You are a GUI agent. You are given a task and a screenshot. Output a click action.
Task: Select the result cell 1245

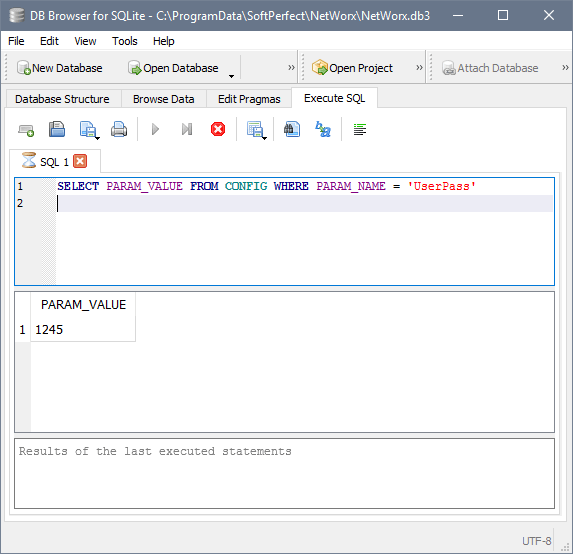[83, 330]
